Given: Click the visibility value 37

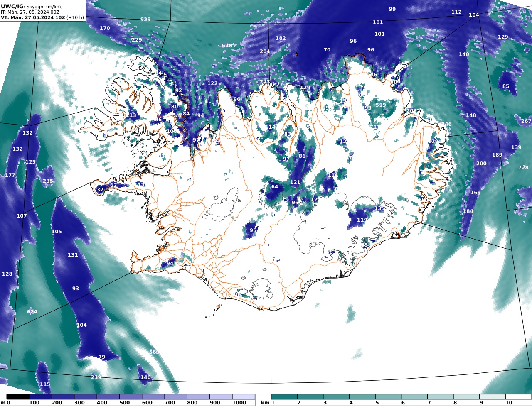Looking at the screenshot, I should (100, 190).
